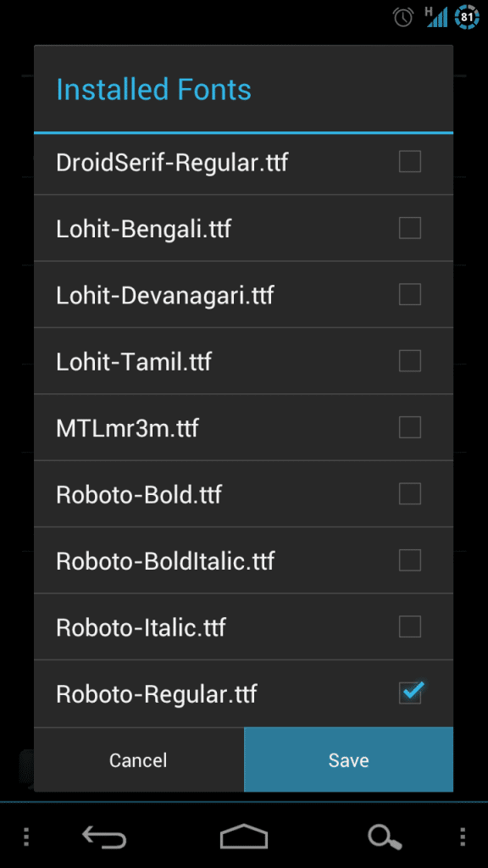Check the Lohit-Bengali.ttf font checkbox
The width and height of the screenshot is (488, 868).
(410, 227)
